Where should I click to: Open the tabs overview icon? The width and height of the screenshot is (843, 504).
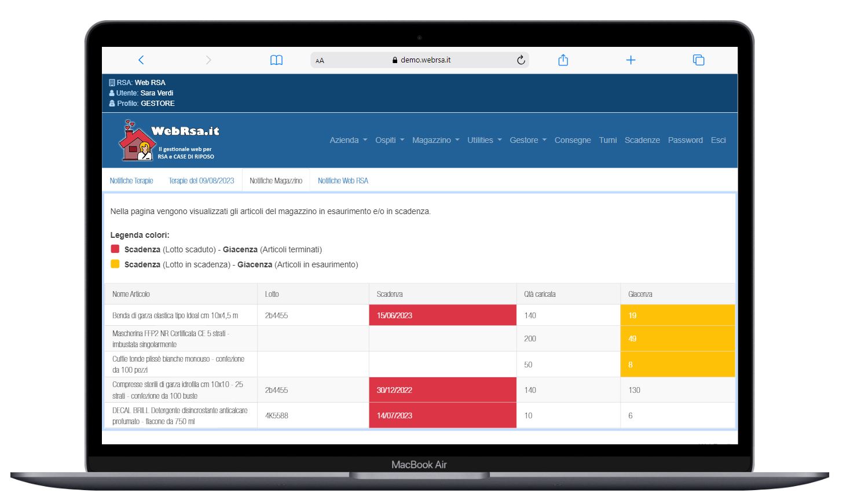coord(698,60)
